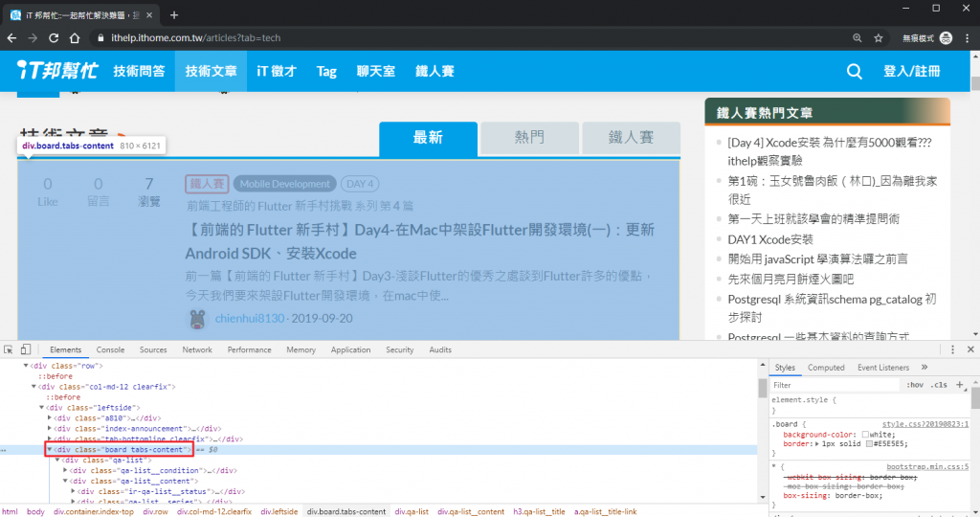Image resolution: width=980 pixels, height=517 pixels.
Task: Reload the page with the refresh icon
Action: coord(54,38)
